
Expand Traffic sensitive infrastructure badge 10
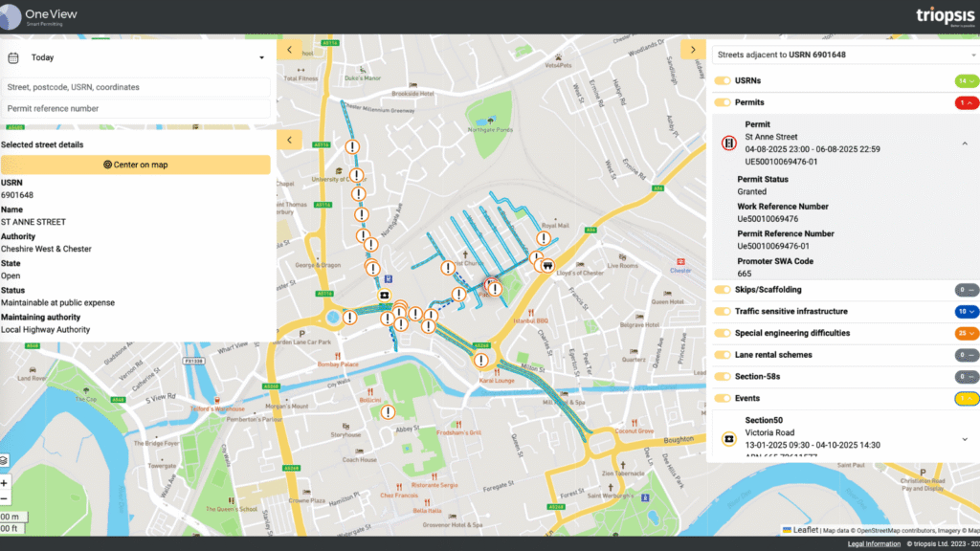coord(967,311)
